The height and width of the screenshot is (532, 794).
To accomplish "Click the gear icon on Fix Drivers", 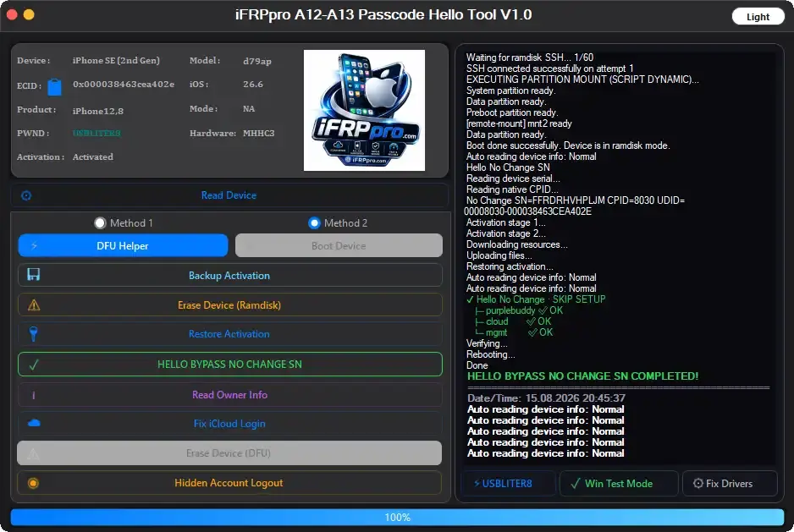I will (x=698, y=484).
